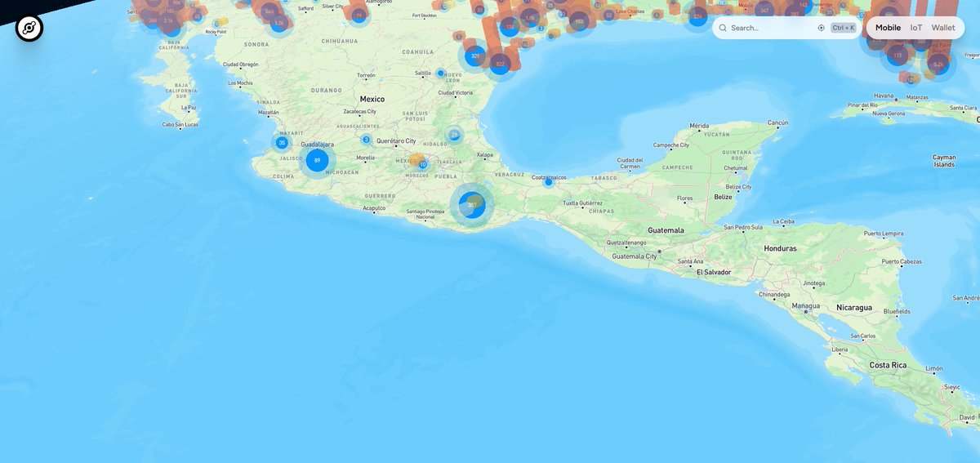The image size is (980, 463).
Task: Select the 224 cluster left of search
Action: [x=697, y=16]
